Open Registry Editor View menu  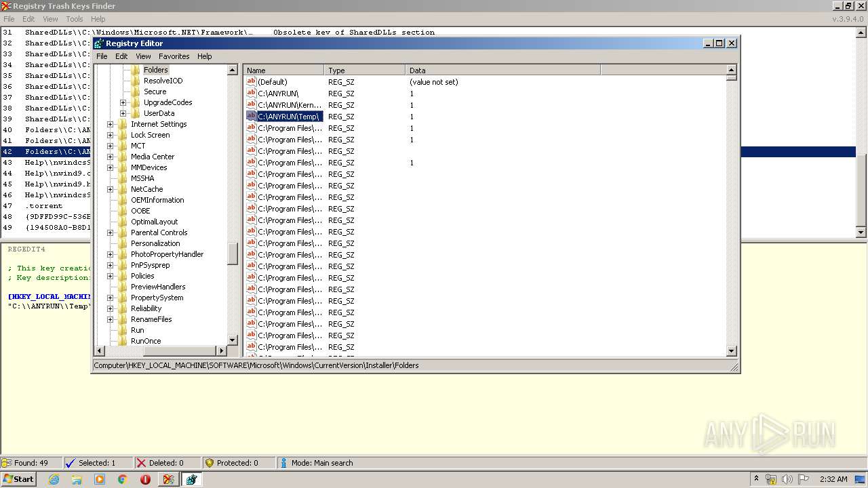coord(143,56)
